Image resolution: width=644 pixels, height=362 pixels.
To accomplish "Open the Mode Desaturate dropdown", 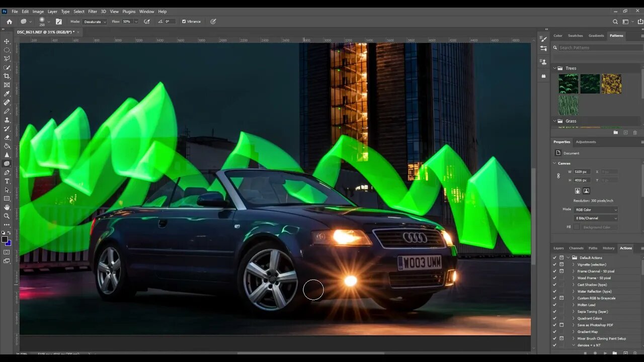I will [x=95, y=22].
